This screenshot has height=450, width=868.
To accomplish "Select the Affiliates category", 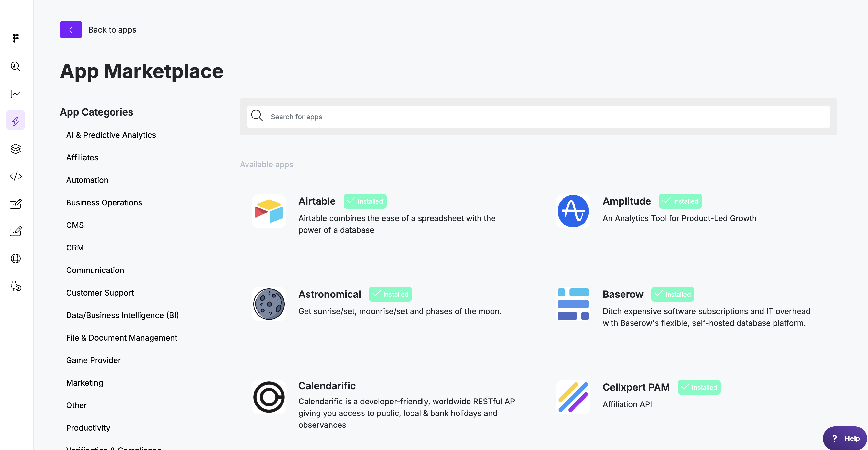I will [82, 158].
